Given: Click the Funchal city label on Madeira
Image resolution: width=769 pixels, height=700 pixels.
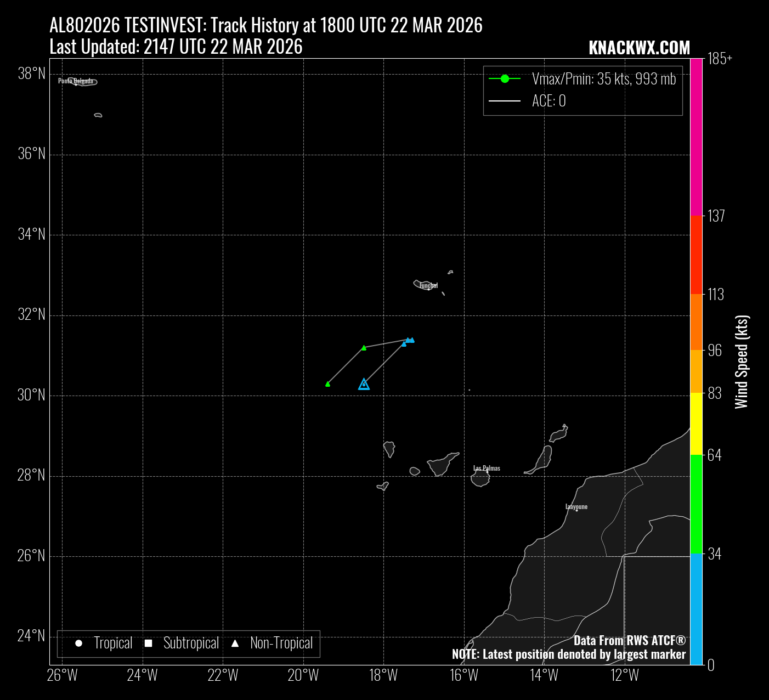Looking at the screenshot, I should [429, 286].
